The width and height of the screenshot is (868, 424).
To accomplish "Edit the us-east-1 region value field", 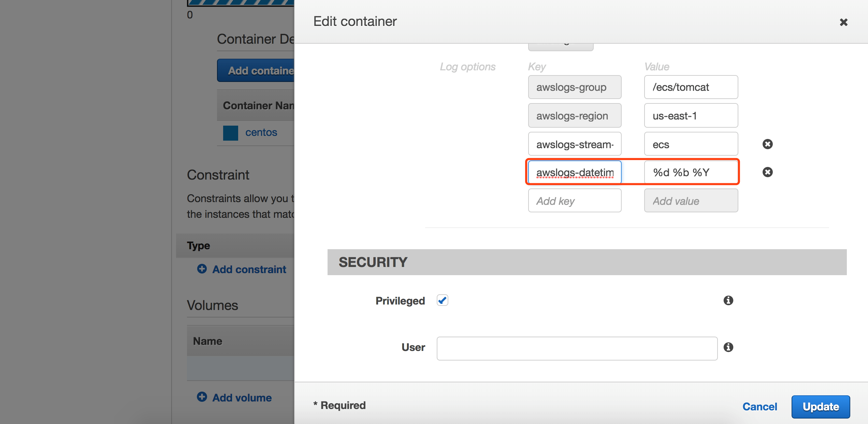I will click(691, 116).
